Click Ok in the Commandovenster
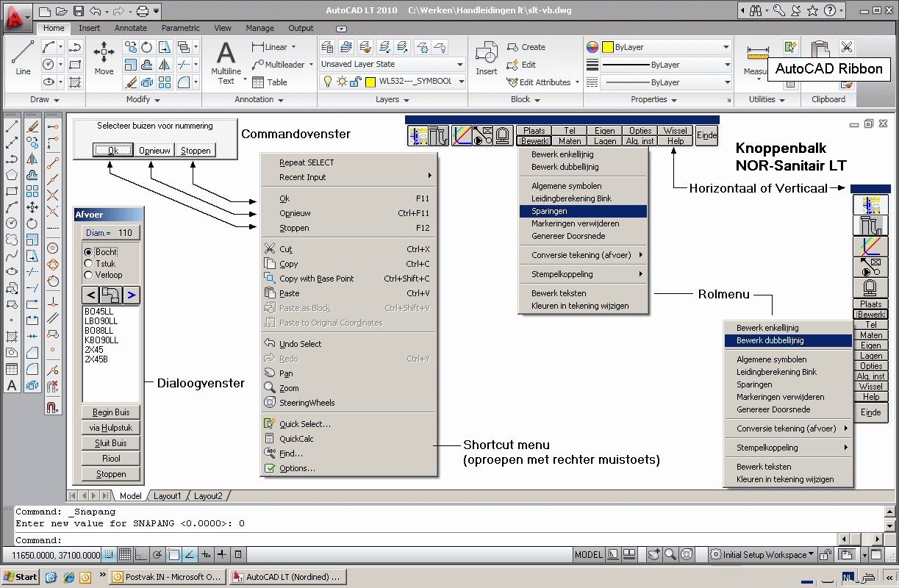 [113, 150]
